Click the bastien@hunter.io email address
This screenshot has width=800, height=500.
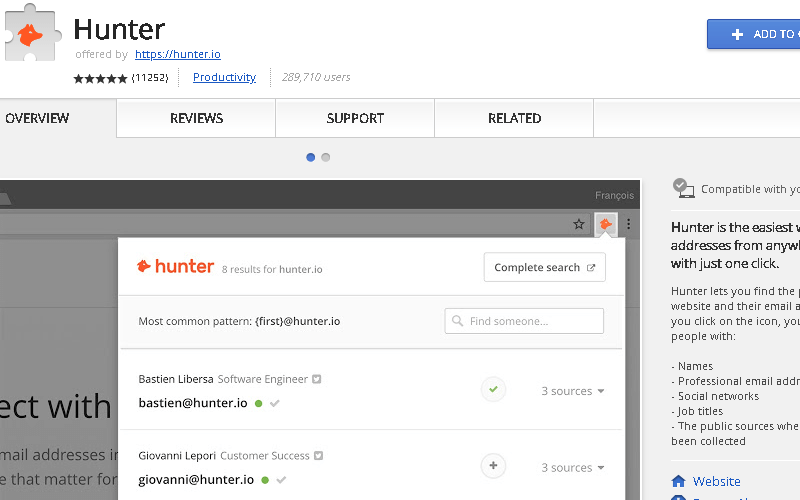click(x=193, y=403)
